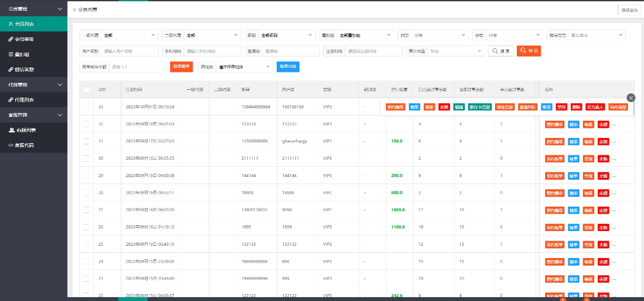The width and height of the screenshot is (644, 301).
Task: Open the sidebar item with people icon
Action: point(32,130)
